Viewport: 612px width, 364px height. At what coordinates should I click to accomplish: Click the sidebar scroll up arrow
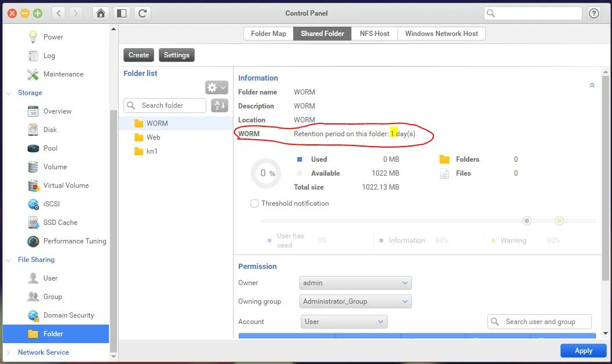click(114, 29)
